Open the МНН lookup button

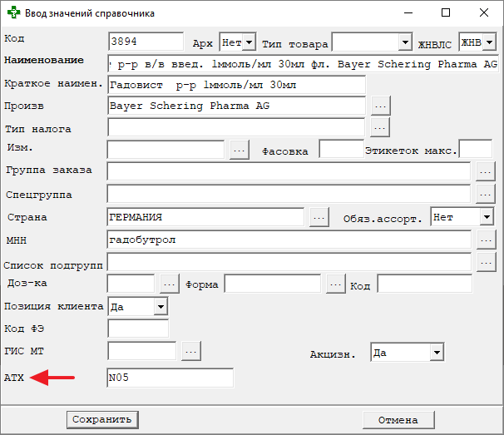(x=486, y=240)
